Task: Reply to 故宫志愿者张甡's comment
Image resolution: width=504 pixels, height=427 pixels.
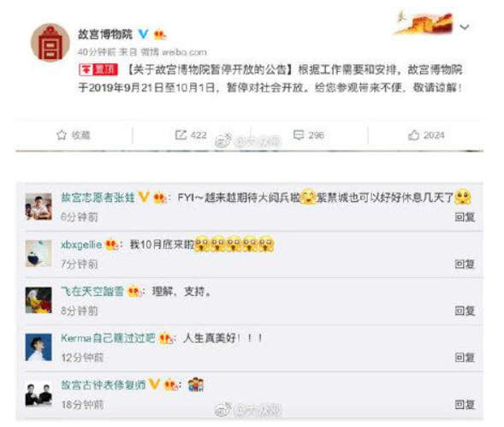Action: [465, 217]
